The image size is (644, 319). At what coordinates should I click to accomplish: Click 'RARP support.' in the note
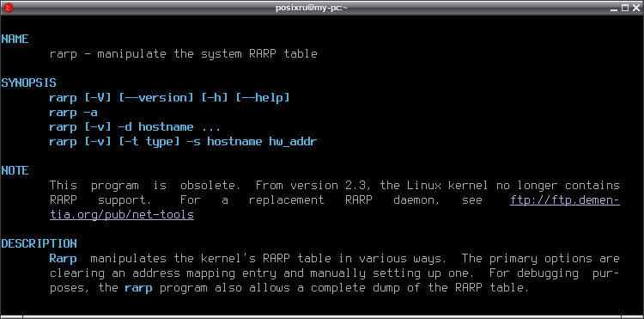[x=100, y=200]
